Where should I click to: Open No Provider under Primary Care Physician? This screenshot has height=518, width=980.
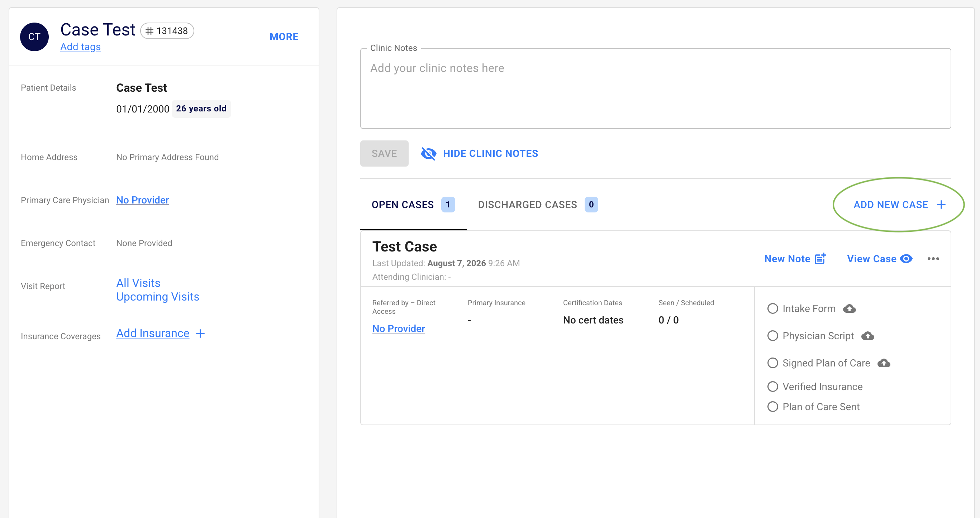142,200
